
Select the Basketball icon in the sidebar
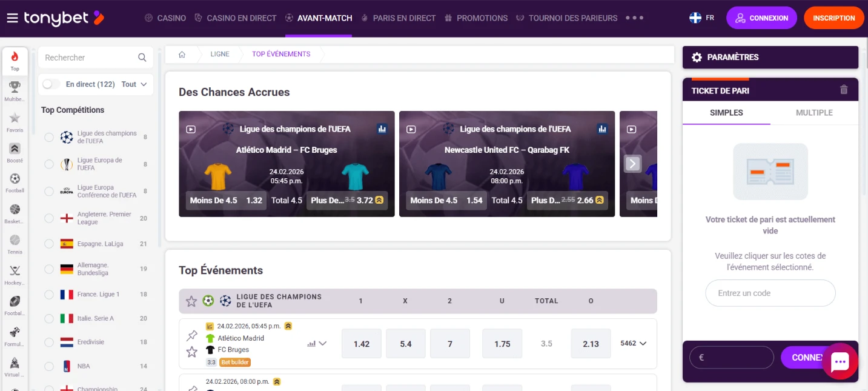click(x=15, y=211)
